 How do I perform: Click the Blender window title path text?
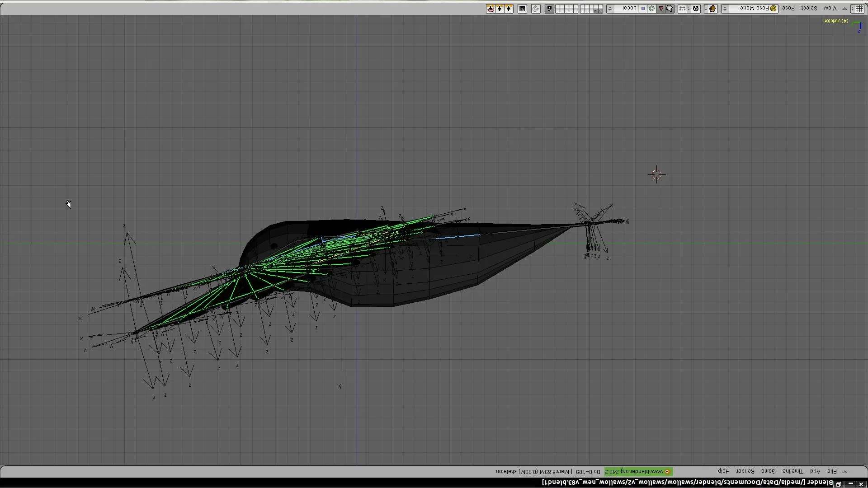[687, 483]
